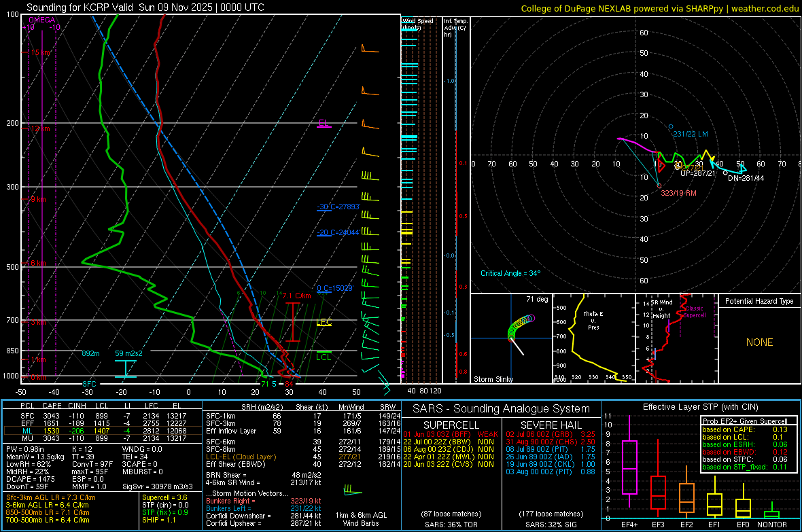Click the 'Corfidi Downshear = 281/44 kt' line
The width and height of the screenshot is (802, 532).
coord(264,516)
